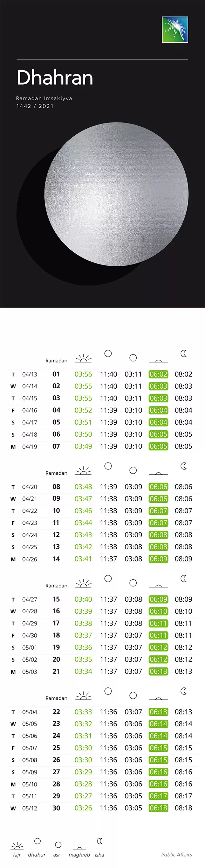Click the maghreb sunset icon in the legend
Screen dimensions: 205x868
point(80,848)
